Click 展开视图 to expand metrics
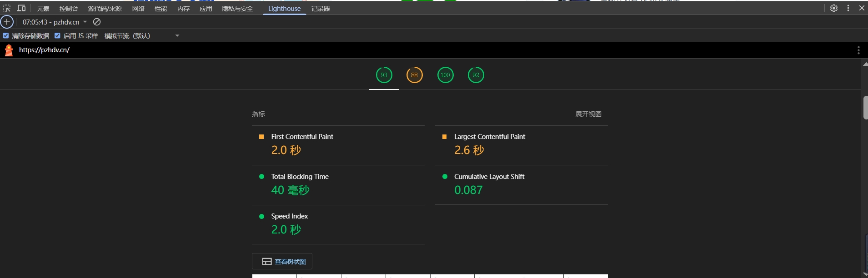The image size is (868, 278). [x=588, y=114]
